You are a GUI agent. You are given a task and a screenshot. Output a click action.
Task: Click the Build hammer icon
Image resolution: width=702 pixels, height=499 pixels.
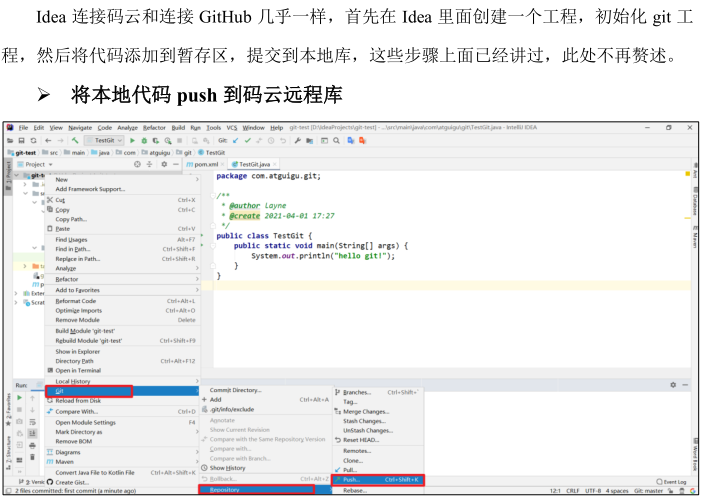(x=75, y=141)
